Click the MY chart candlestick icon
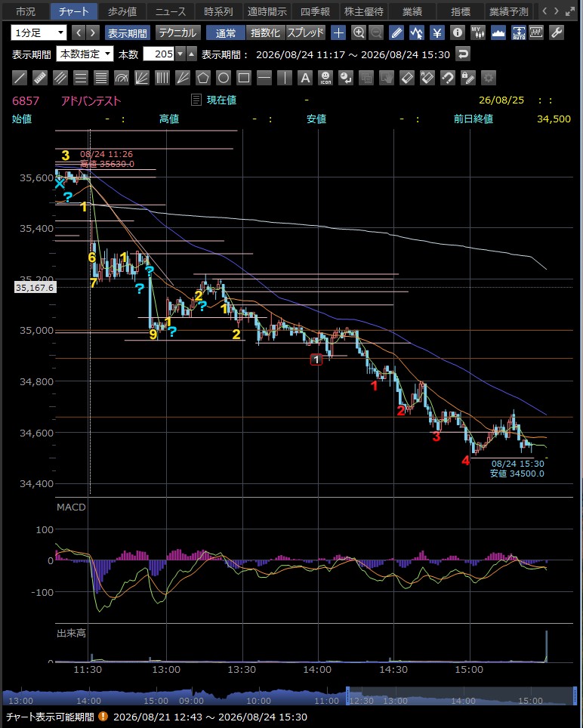The width and height of the screenshot is (583, 728). (x=478, y=32)
